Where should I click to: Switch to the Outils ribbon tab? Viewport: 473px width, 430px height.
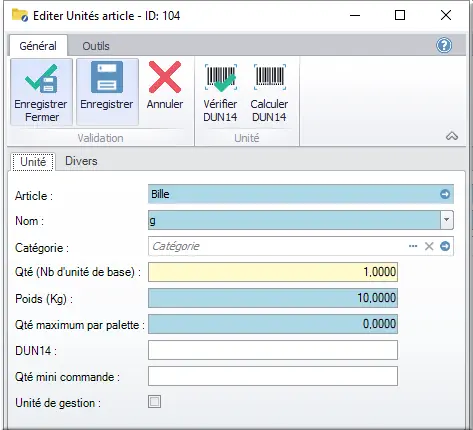(x=96, y=46)
